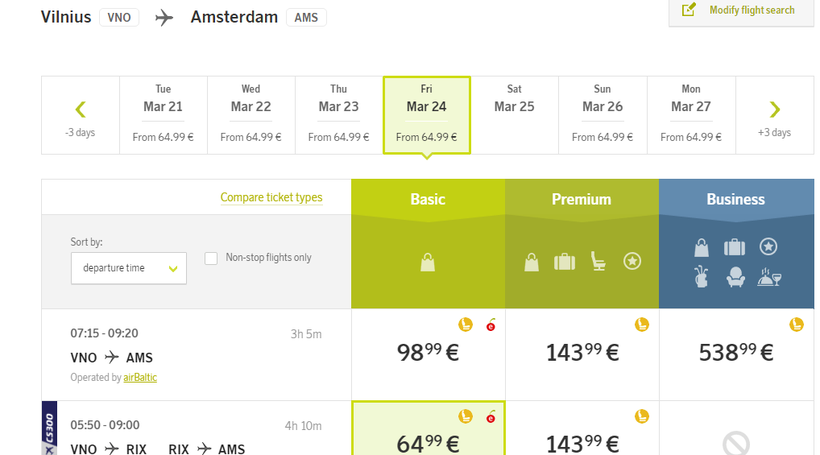Go back 3 days with left chevron
The image size is (820, 455).
point(80,115)
